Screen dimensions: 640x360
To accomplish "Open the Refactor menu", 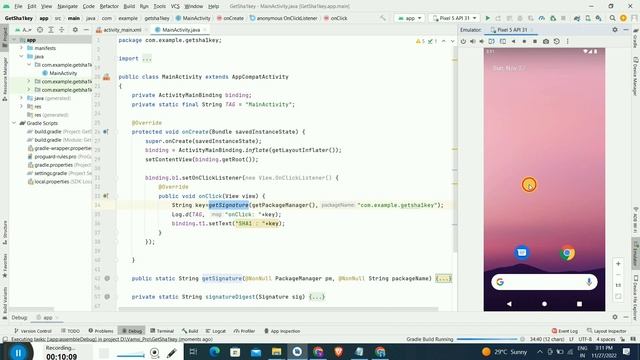I will coord(109,6).
